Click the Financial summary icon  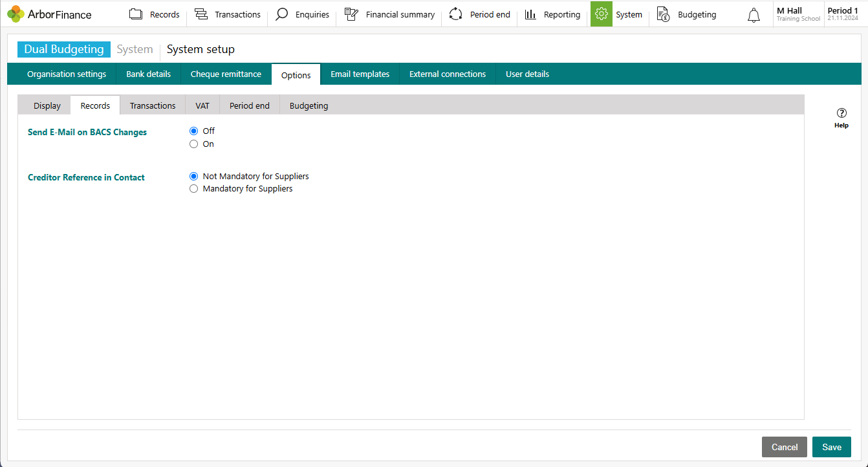click(351, 14)
